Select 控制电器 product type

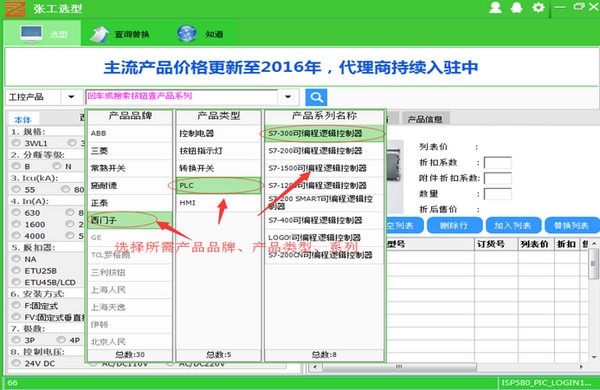218,133
